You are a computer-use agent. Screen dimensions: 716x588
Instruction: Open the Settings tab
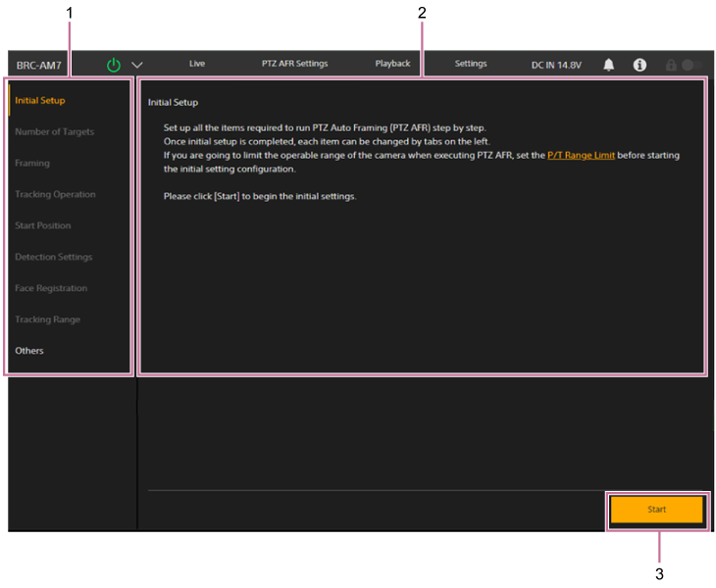tap(471, 64)
